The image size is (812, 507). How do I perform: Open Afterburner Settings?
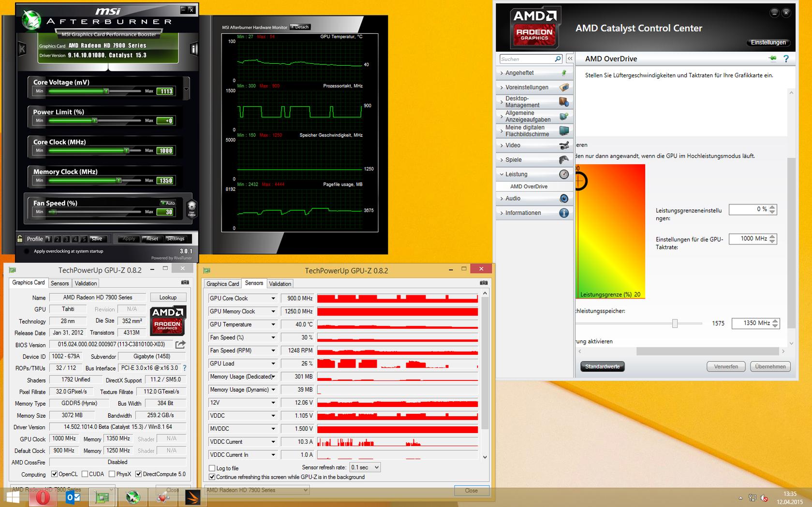click(175, 239)
